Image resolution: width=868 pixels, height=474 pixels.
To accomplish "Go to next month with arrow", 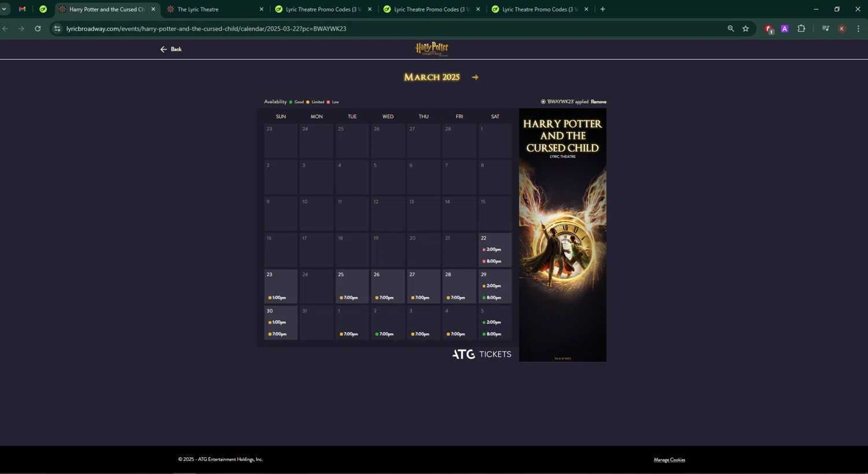I will [x=475, y=77].
